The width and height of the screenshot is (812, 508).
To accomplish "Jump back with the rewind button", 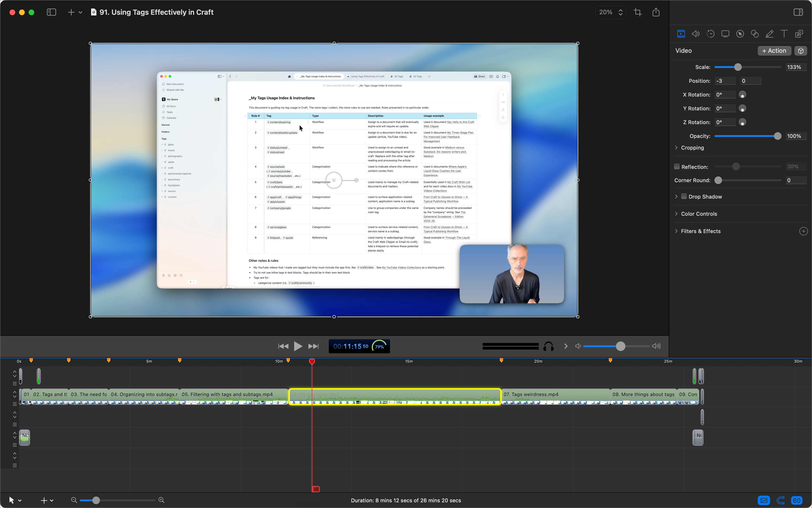I will pos(283,346).
